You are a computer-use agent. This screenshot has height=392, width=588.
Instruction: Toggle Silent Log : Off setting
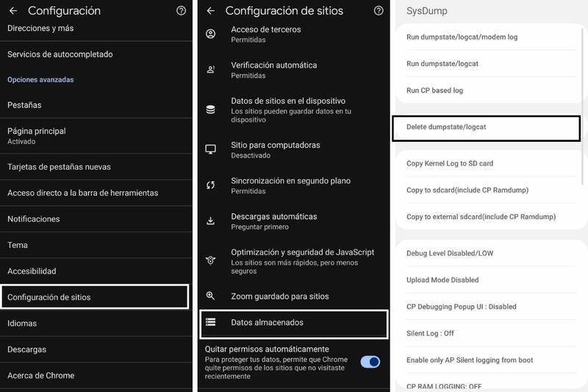coord(430,333)
